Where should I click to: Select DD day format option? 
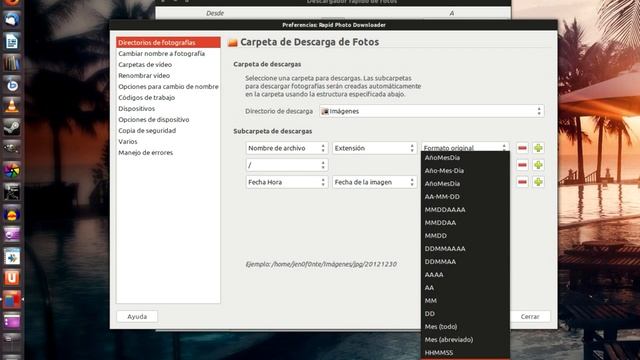[x=465, y=314]
